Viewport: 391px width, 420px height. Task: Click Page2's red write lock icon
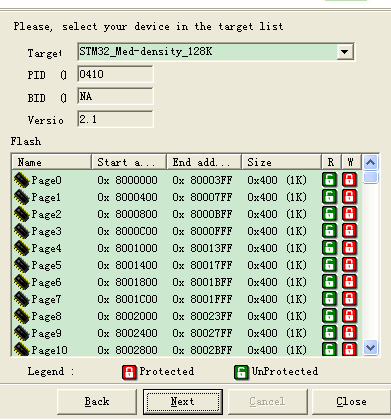(x=349, y=214)
